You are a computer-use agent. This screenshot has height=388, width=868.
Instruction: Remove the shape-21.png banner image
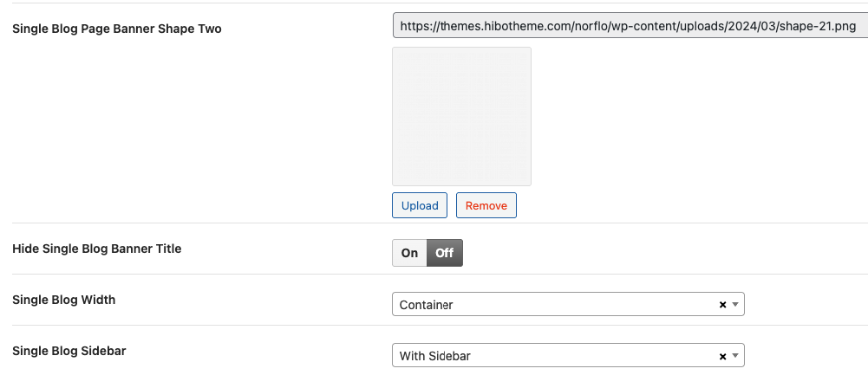pyautogui.click(x=486, y=206)
